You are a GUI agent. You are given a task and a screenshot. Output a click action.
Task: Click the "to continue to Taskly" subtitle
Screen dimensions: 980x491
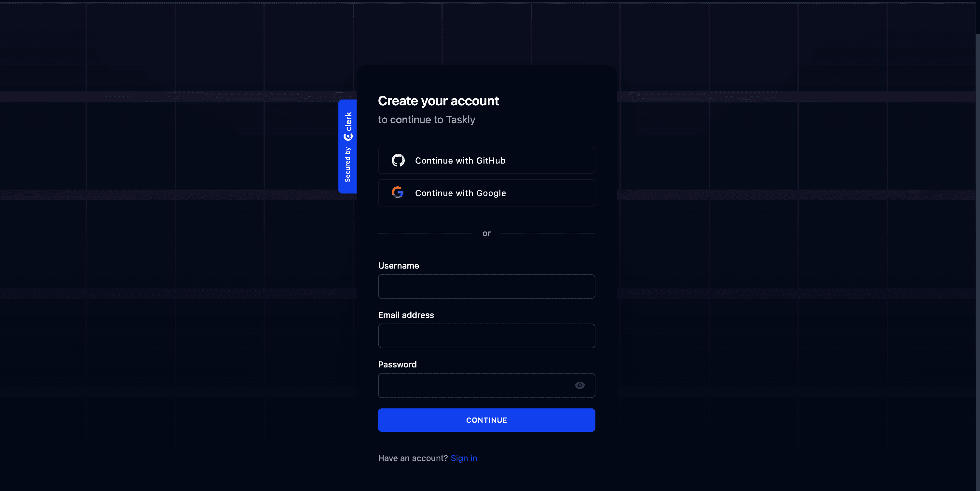click(427, 120)
